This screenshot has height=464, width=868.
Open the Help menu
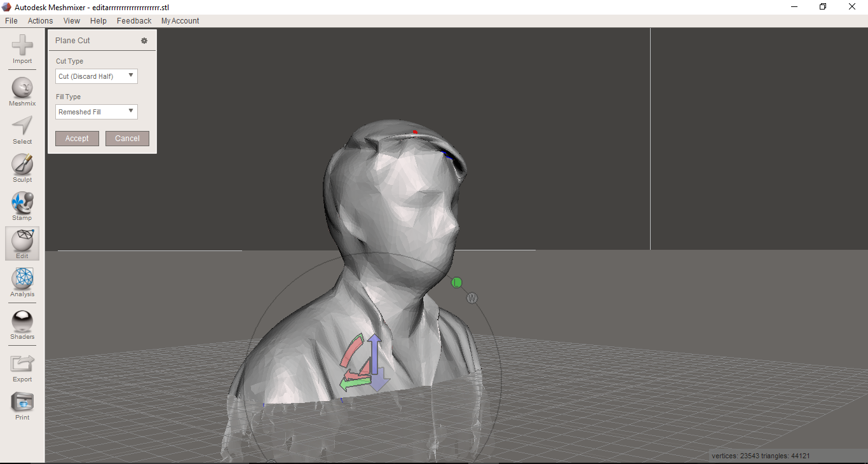pyautogui.click(x=98, y=21)
